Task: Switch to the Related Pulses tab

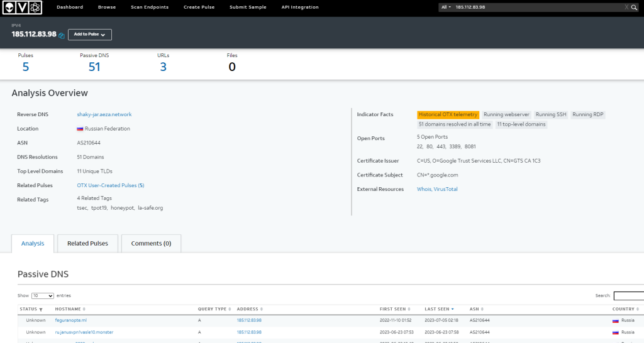Action: coord(87,243)
